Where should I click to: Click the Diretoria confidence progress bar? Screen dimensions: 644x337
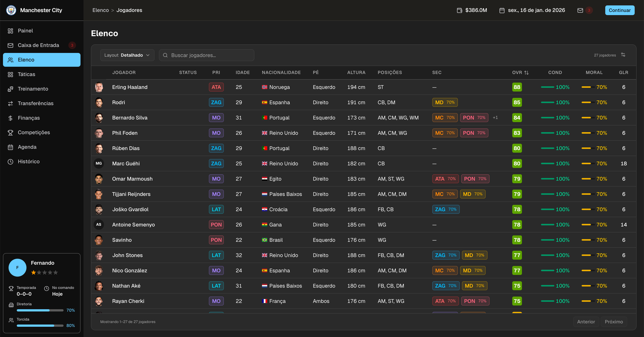tap(40, 310)
